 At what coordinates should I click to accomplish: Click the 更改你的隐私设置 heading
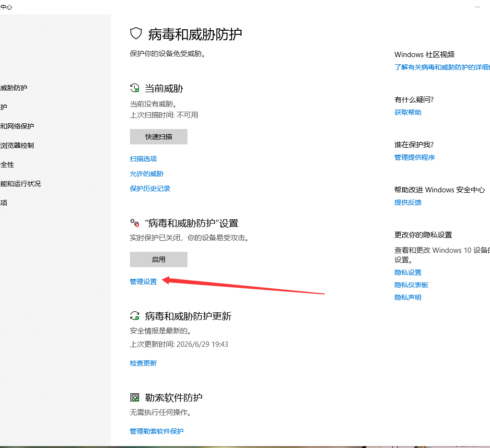click(423, 235)
